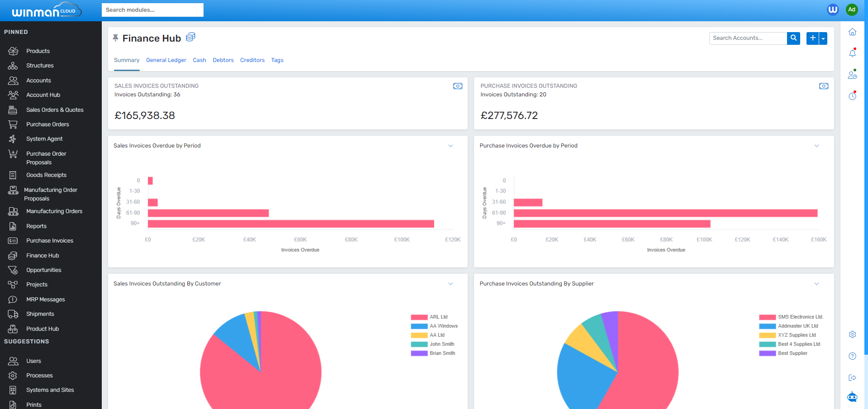The image size is (868, 409).
Task: Open the recent activity clock icon
Action: [852, 95]
